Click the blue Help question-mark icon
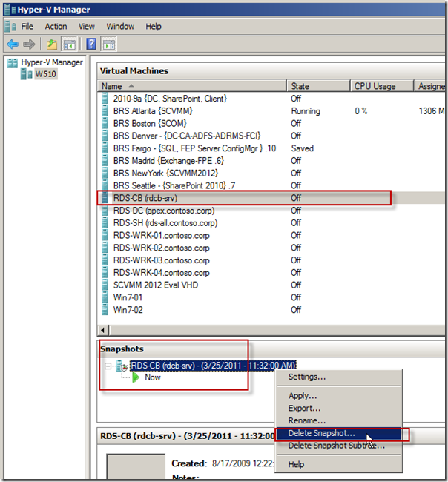This screenshot has height=482, width=448. tap(91, 44)
